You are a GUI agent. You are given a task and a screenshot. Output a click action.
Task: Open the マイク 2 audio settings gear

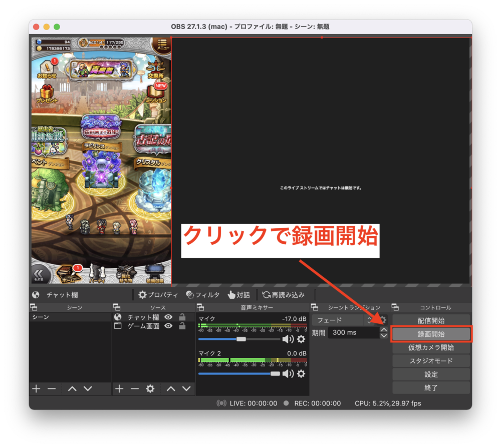click(x=301, y=373)
